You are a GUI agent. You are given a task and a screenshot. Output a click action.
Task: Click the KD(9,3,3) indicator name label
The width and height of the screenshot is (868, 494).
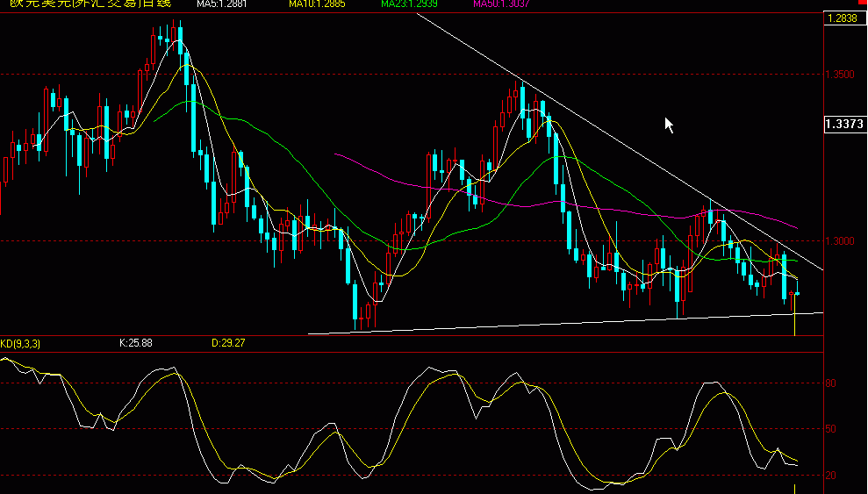20,343
